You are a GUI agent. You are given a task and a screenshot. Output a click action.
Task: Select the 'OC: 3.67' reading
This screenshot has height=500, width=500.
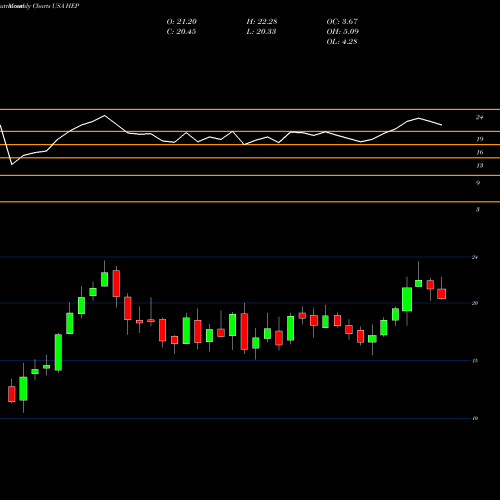coord(342,22)
